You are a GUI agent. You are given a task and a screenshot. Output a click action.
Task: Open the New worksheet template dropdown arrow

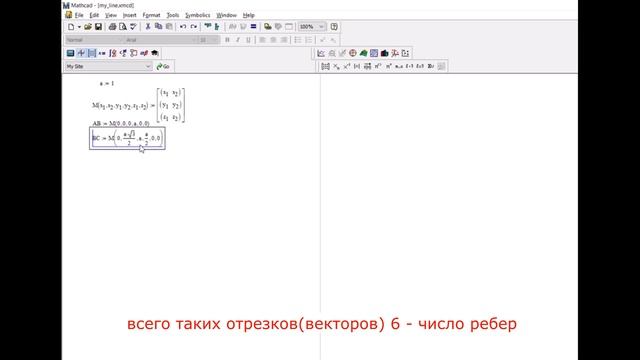click(79, 27)
